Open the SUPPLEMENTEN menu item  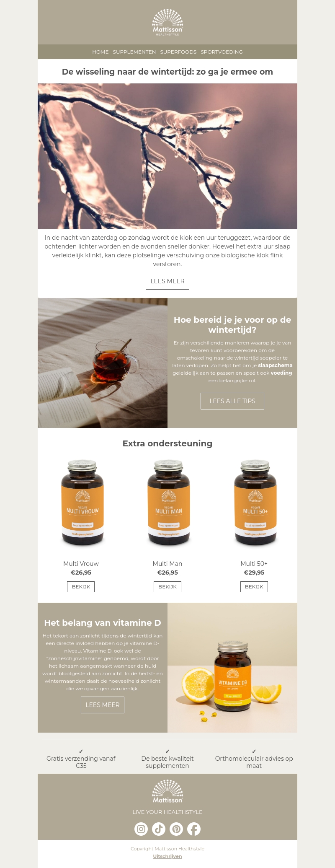(x=134, y=52)
